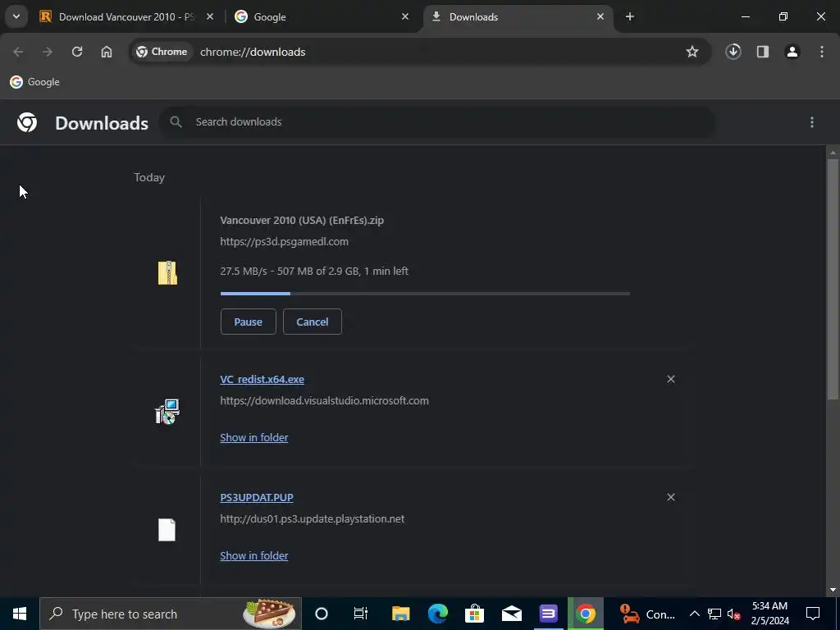Click the Vancouver 2010 (USA) (EnFrEs).zip filename
The image size is (840, 630).
[302, 220]
